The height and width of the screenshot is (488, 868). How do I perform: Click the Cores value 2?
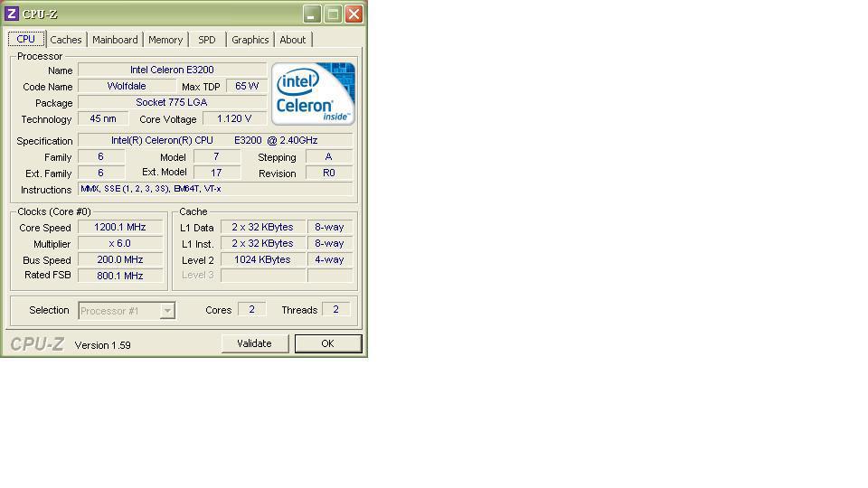(x=252, y=309)
